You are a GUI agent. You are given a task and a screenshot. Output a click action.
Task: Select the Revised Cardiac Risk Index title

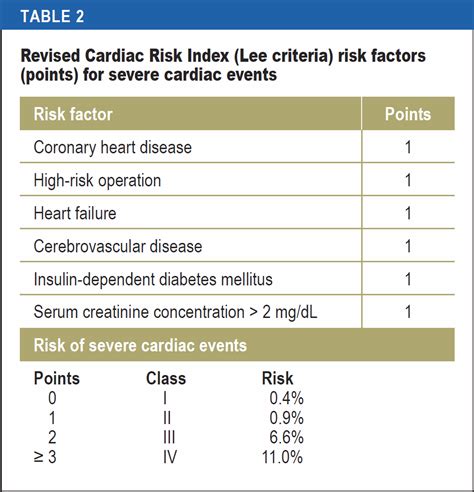[223, 65]
